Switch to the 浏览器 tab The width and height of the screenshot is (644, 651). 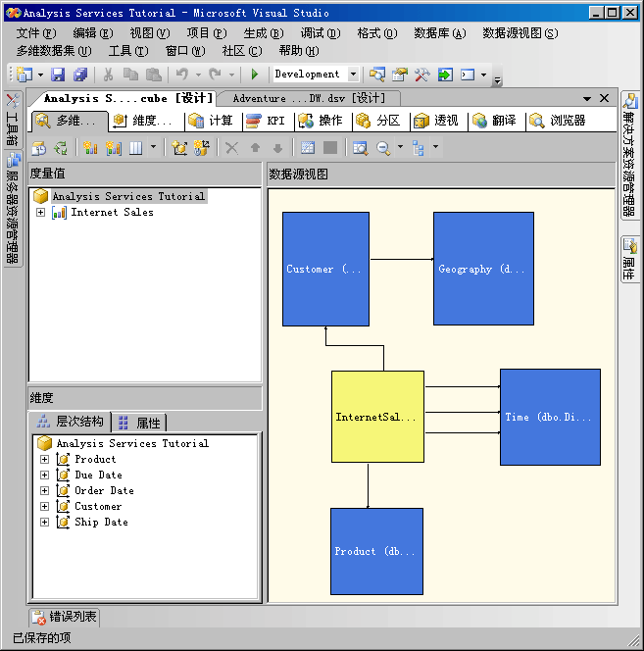(558, 121)
